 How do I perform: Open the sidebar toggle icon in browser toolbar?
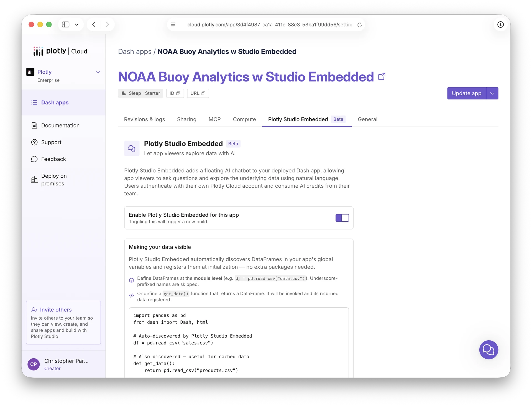66,25
